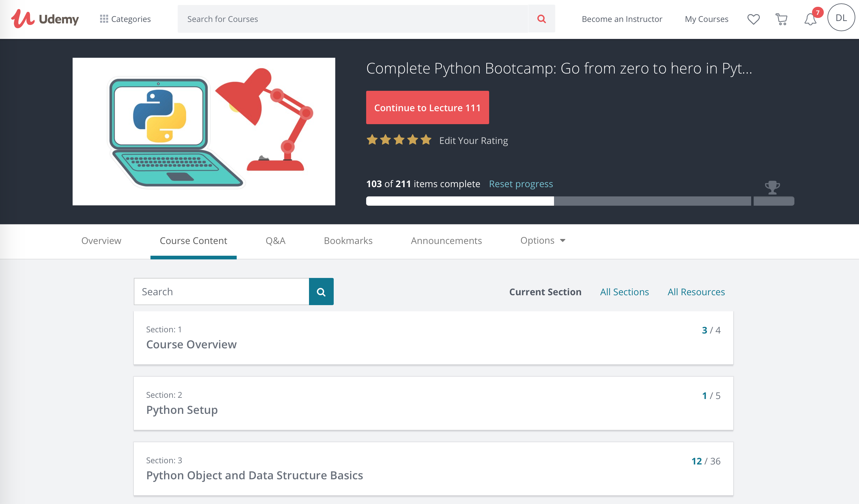859x504 pixels.
Task: Switch to the Overview tab
Action: (x=101, y=241)
